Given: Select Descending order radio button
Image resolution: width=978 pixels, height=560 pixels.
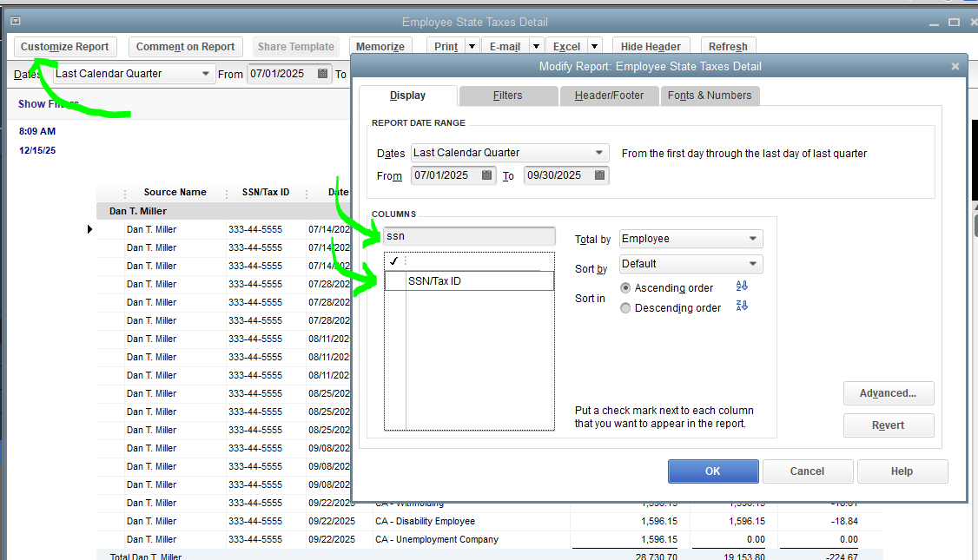Looking at the screenshot, I should click(x=625, y=308).
